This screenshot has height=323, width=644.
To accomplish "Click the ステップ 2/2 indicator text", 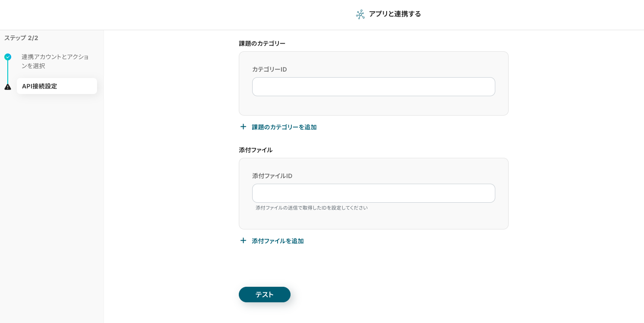I will (21, 38).
